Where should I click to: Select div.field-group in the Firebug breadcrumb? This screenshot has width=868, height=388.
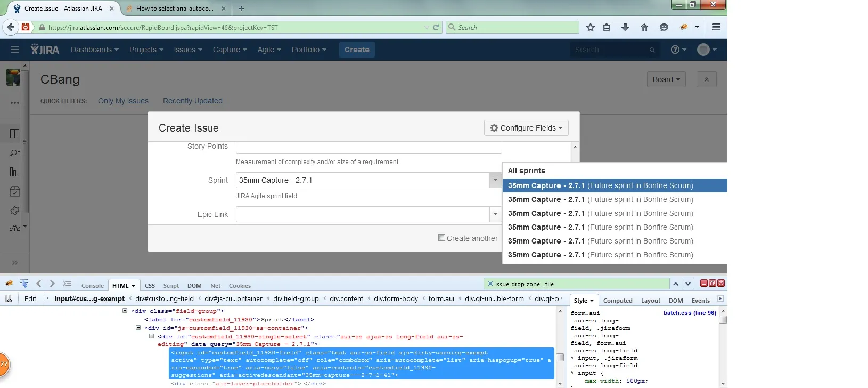[296, 298]
